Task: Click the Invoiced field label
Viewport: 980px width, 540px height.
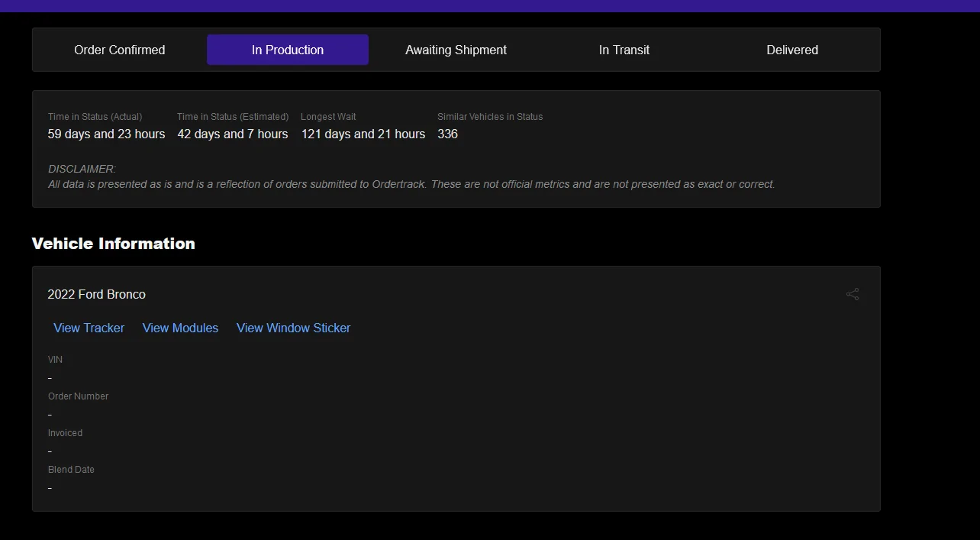Action: click(x=65, y=433)
